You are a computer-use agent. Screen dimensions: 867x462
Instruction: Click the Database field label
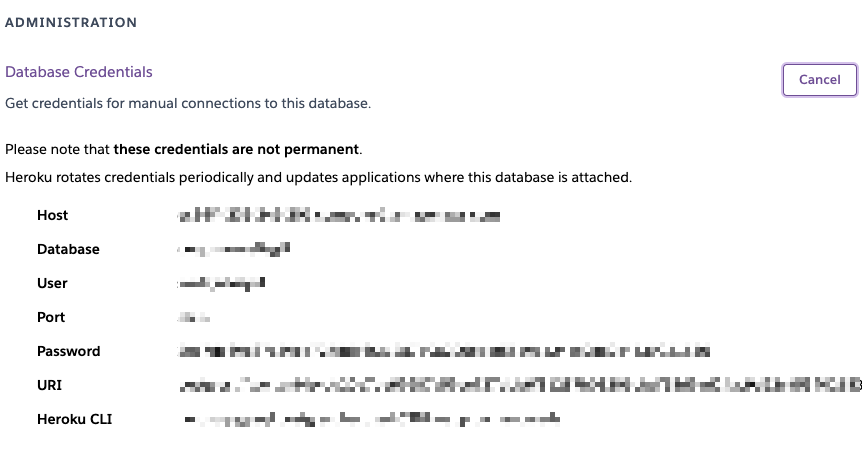tap(68, 249)
